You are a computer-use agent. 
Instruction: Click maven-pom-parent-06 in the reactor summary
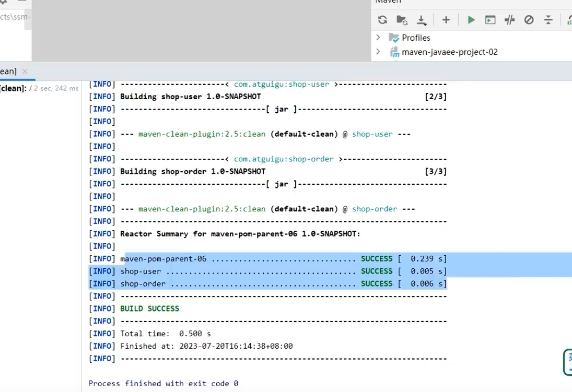163,259
